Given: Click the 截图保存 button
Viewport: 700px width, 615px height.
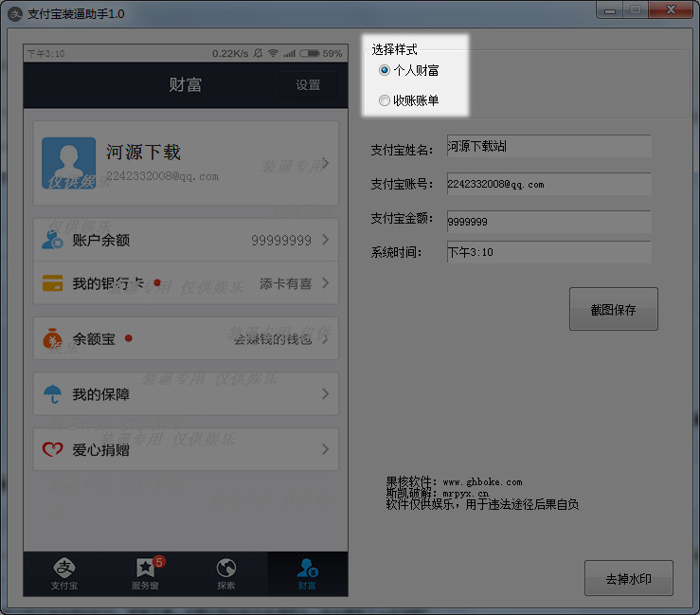Looking at the screenshot, I should click(614, 309).
